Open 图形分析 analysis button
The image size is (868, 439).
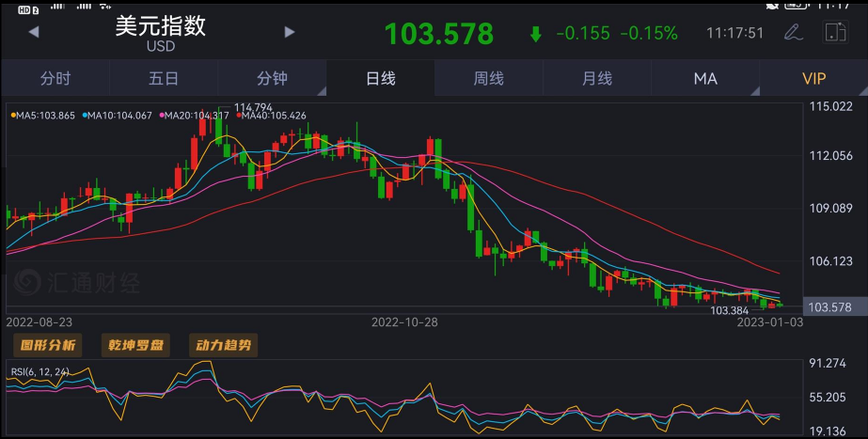[48, 345]
